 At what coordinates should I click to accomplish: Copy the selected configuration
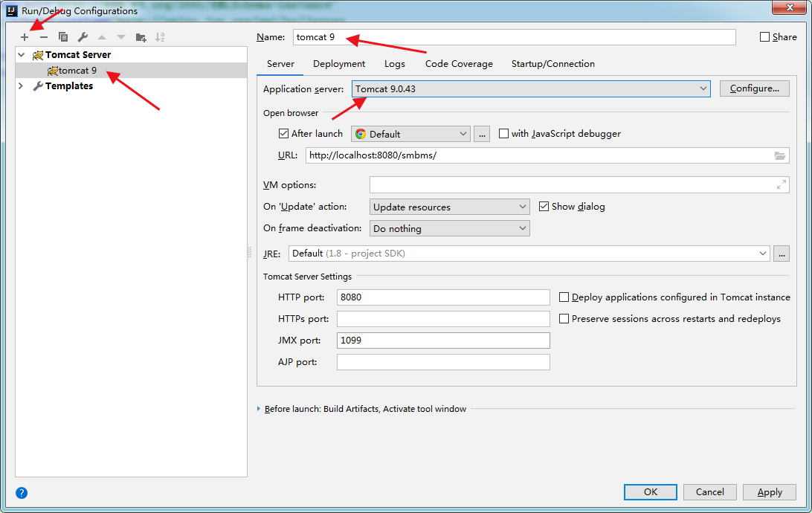coord(63,36)
